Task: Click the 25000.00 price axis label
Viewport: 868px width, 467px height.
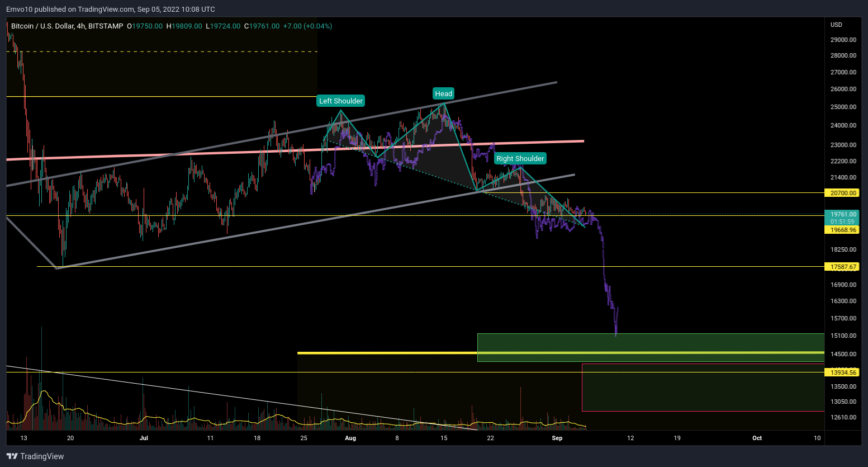Action: point(843,107)
